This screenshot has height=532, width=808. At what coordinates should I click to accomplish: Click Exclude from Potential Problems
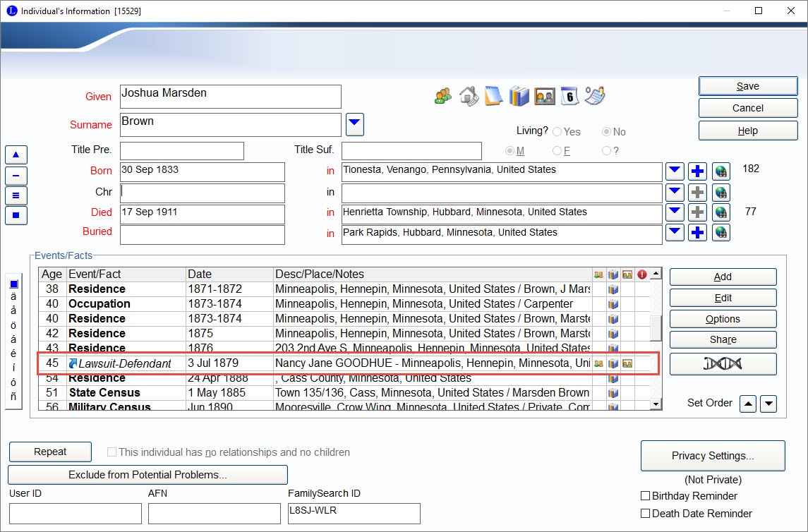point(147,475)
